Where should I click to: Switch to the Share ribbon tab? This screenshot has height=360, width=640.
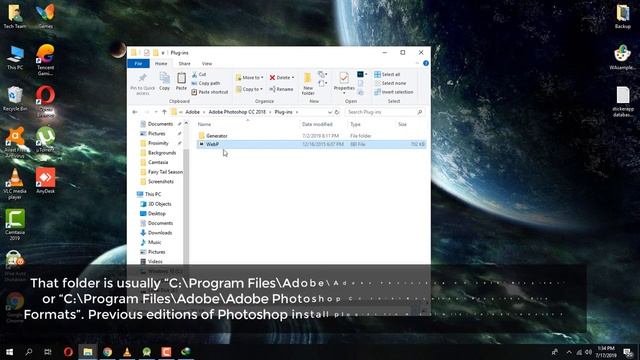(184, 64)
